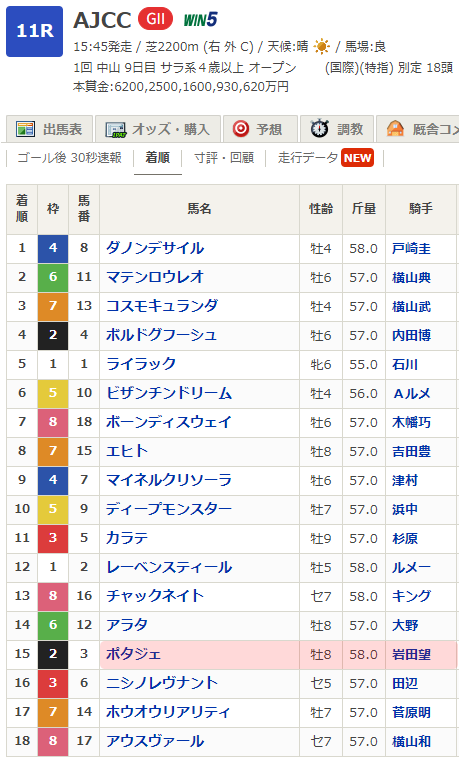
Task: Click the オッズ・購入 ticket icon
Action: click(x=116, y=129)
